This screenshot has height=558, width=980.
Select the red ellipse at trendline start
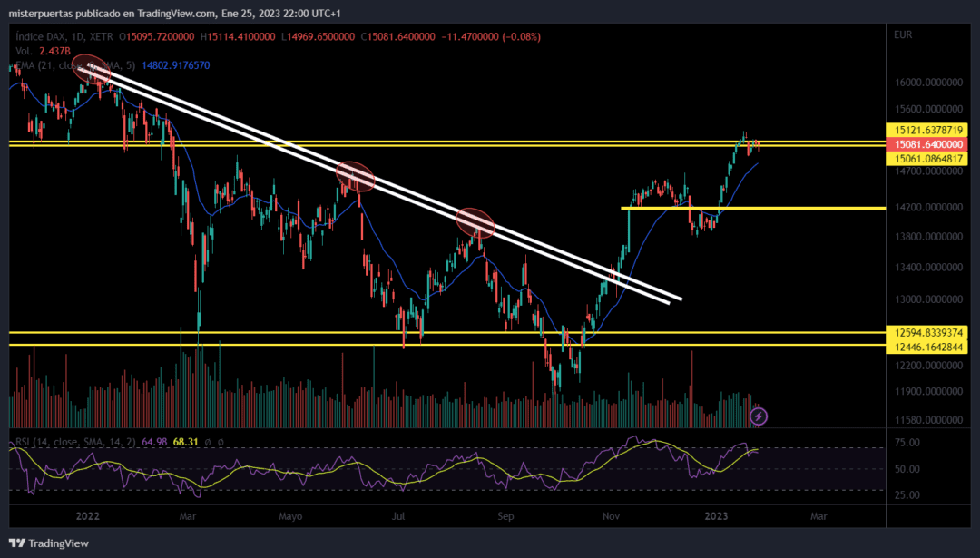click(90, 68)
